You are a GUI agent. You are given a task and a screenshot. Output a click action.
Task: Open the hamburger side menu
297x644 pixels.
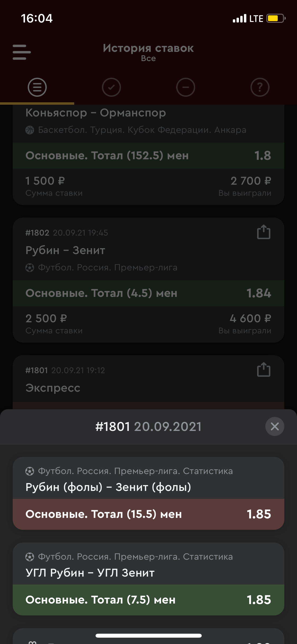pyautogui.click(x=22, y=52)
